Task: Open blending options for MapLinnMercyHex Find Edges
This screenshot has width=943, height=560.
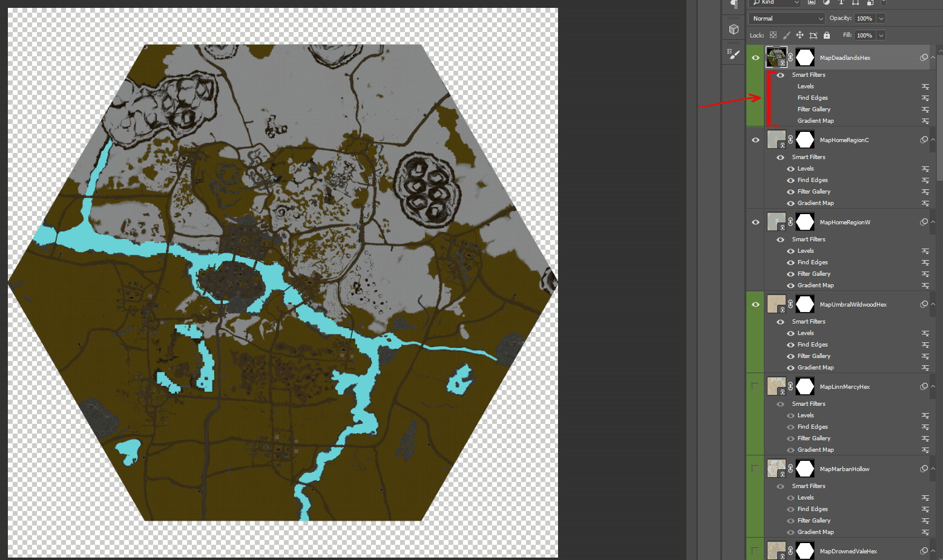Action: coord(925,427)
